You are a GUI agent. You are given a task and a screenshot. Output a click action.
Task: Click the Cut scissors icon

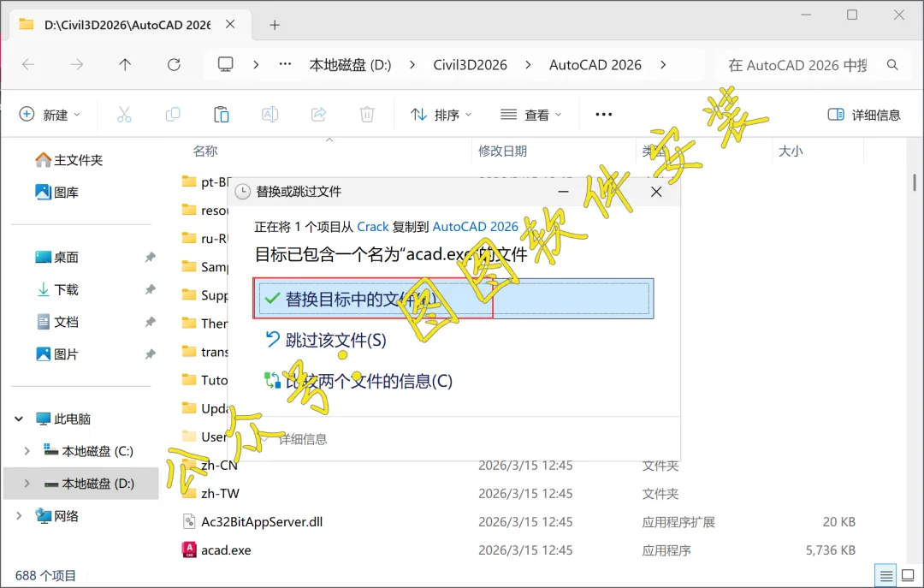(x=124, y=115)
